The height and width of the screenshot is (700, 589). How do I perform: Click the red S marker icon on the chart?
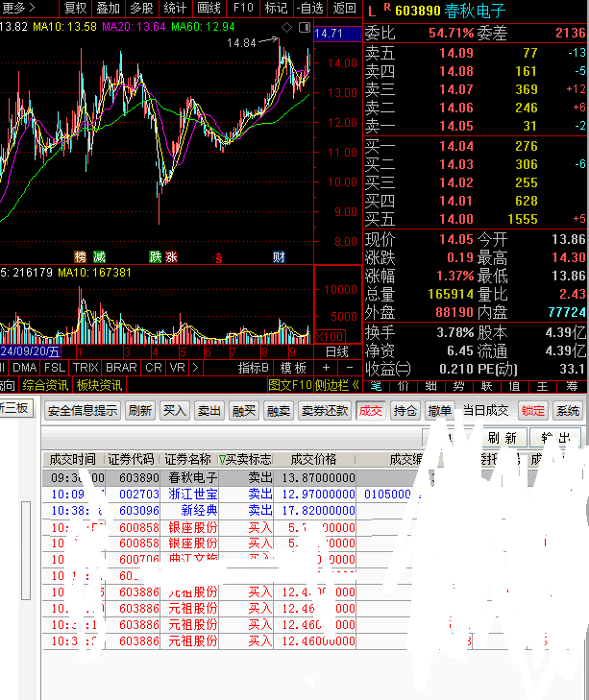coord(219,258)
